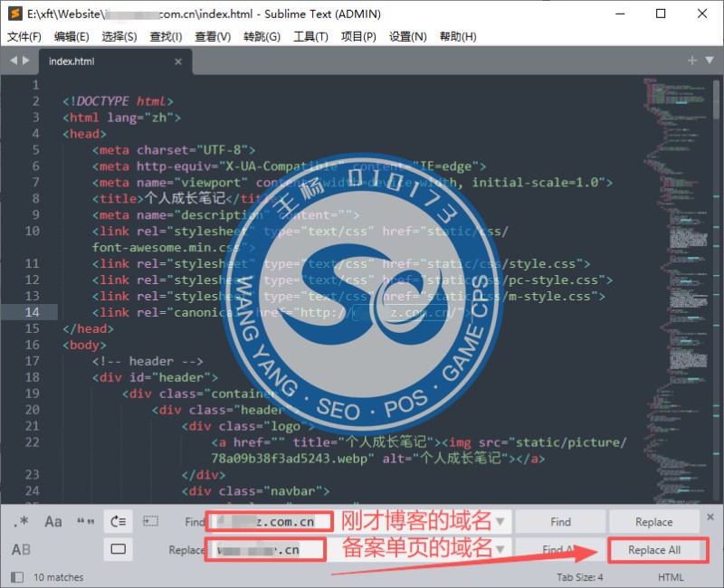Click the Find All button
Viewport: 724px width, 588px height.
560,549
